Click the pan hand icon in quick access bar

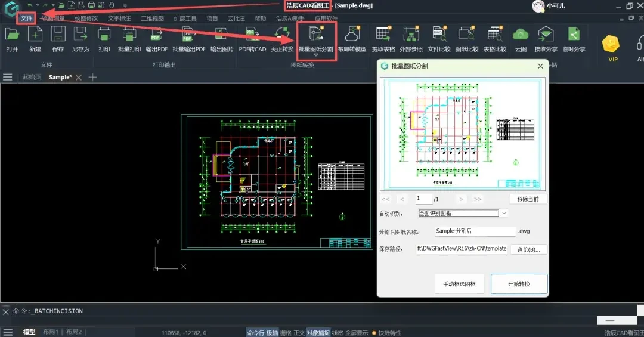[x=112, y=5]
